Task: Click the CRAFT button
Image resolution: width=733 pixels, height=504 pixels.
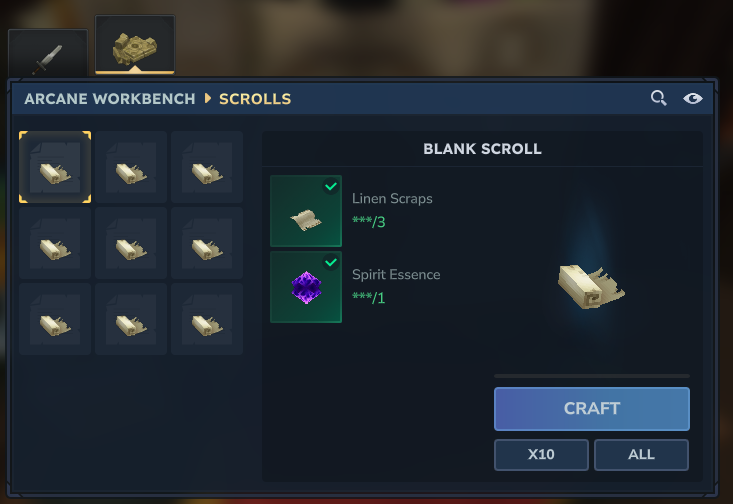Action: click(592, 409)
